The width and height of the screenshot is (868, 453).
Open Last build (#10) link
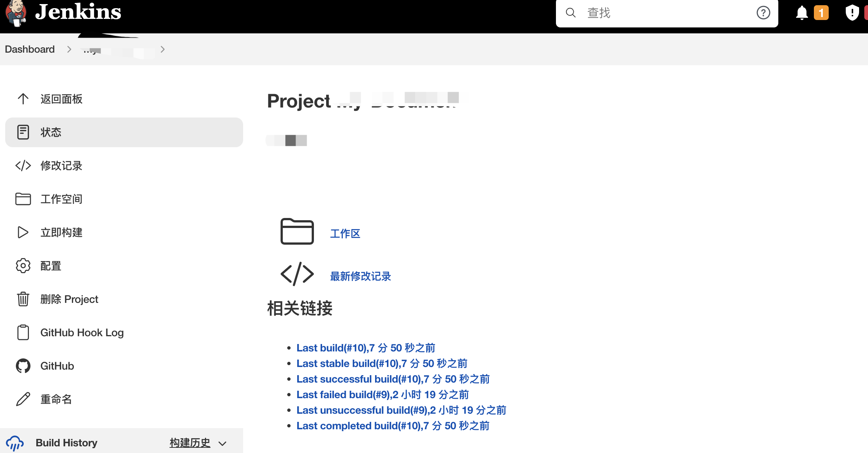click(366, 348)
